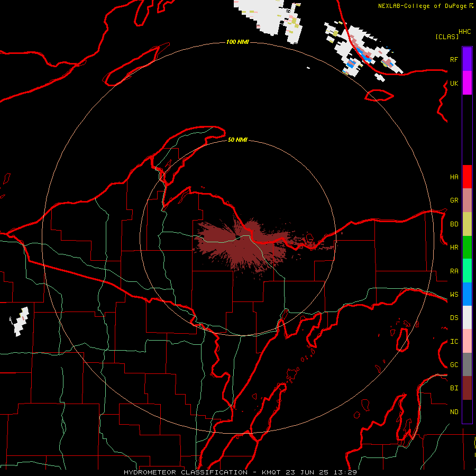Click the BI brown legend swatch
Screen dimensions: 476x476
pos(467,388)
